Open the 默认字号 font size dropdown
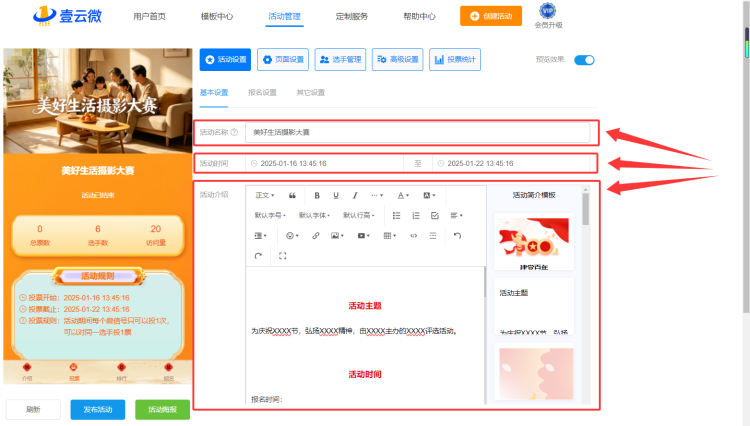 pos(270,216)
